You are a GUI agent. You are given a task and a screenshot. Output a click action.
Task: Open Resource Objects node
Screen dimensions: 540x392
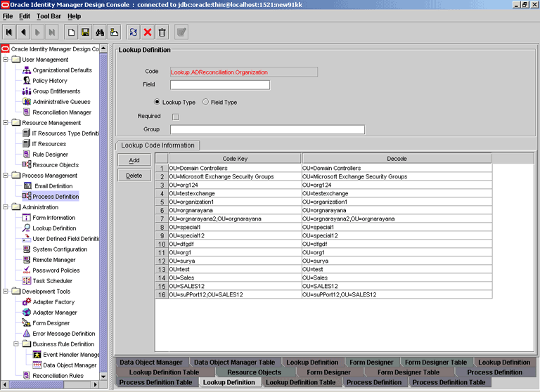pos(56,165)
